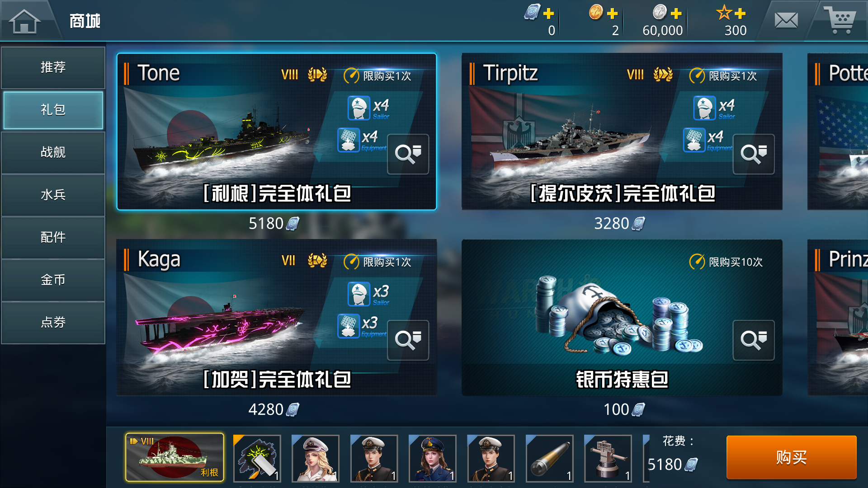Inspect 银币特惠包 bundle contents
This screenshot has height=488, width=868.
point(753,340)
